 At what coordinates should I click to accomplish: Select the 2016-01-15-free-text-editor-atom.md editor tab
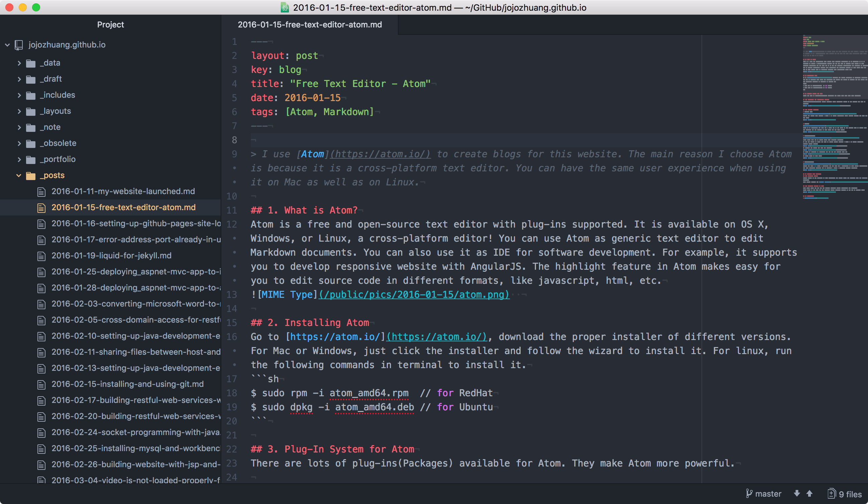(x=309, y=24)
